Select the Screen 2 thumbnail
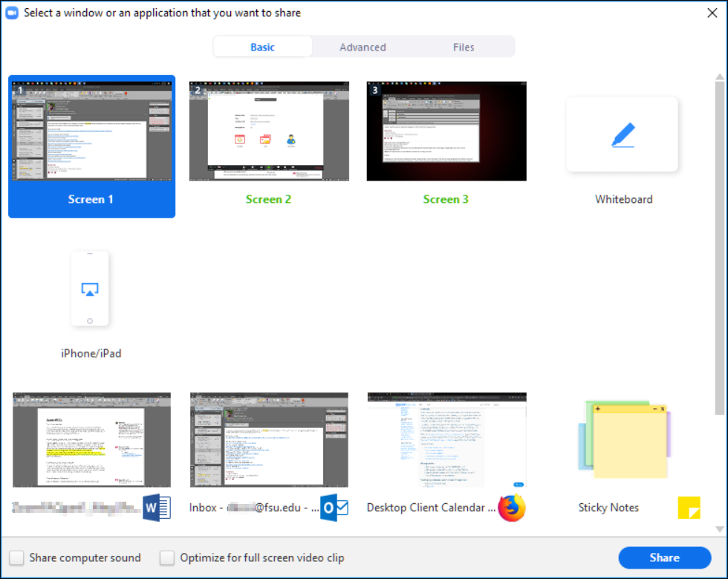The width and height of the screenshot is (728, 579). point(269,130)
